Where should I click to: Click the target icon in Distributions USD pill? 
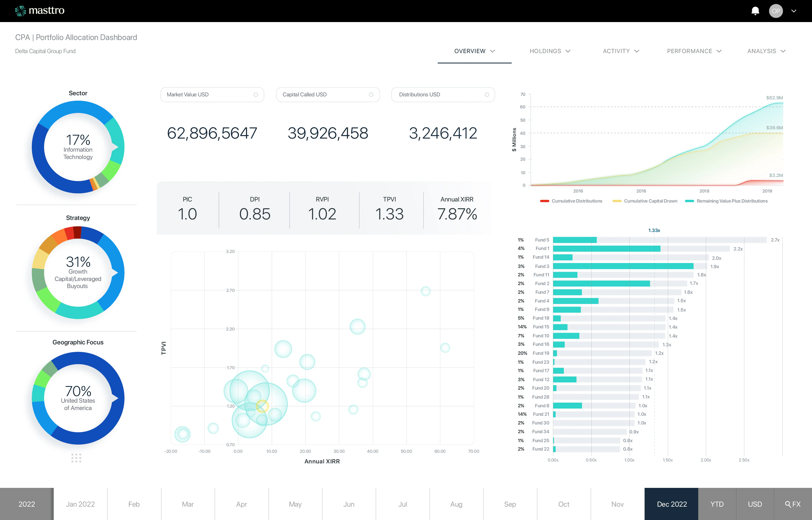tap(486, 94)
